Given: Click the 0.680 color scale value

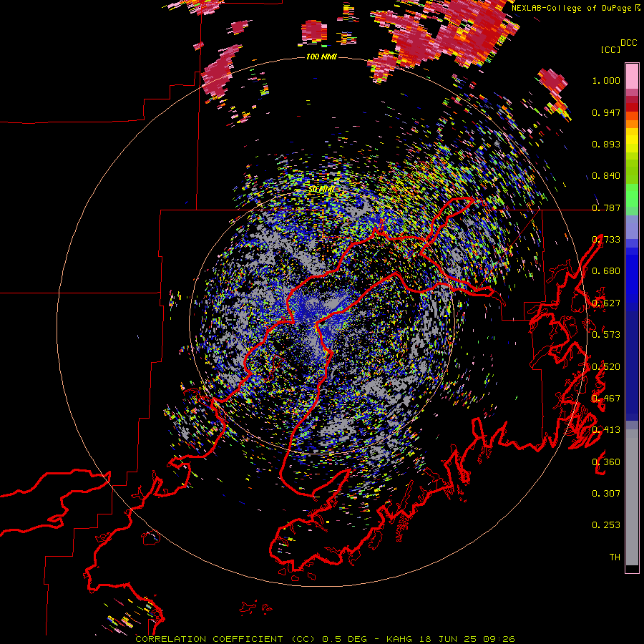Looking at the screenshot, I should tap(606, 271).
